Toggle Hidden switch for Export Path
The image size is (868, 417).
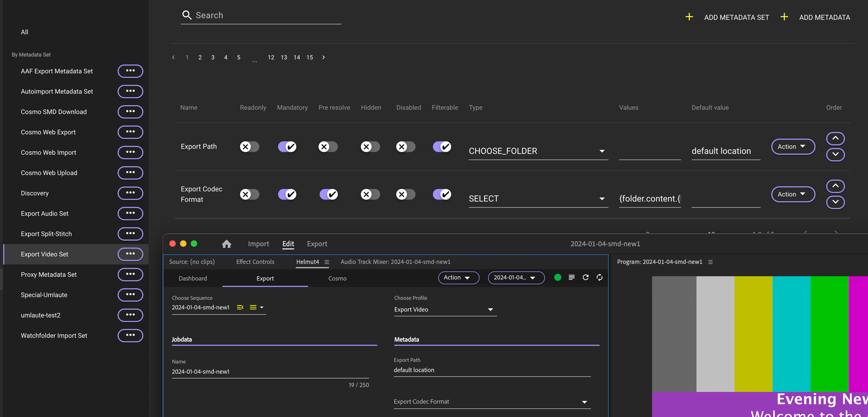pyautogui.click(x=370, y=147)
